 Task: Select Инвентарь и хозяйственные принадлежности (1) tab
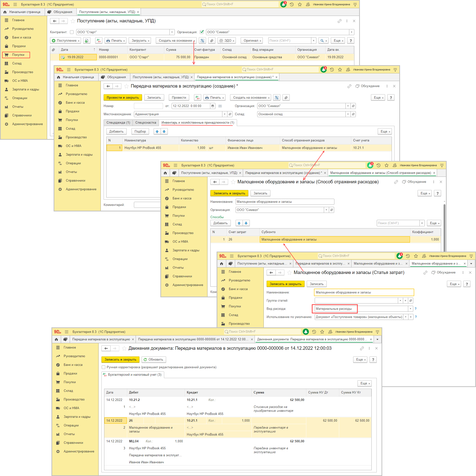(x=198, y=122)
